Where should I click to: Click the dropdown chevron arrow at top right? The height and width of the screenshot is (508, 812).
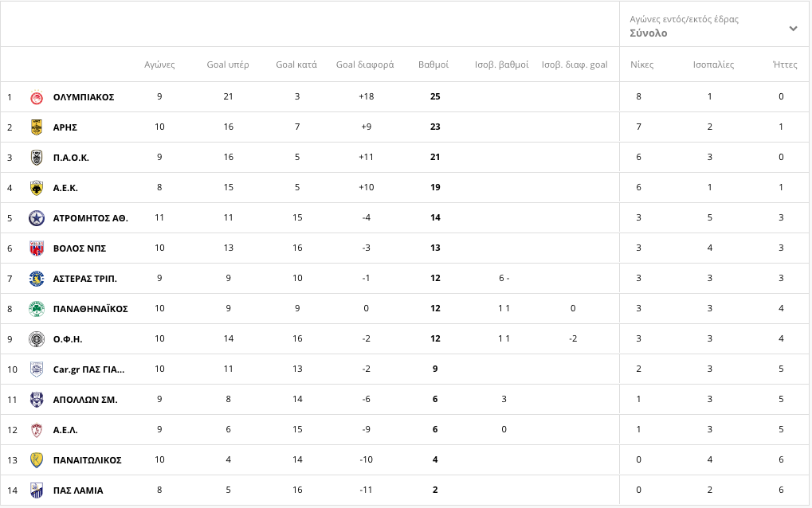(x=793, y=29)
